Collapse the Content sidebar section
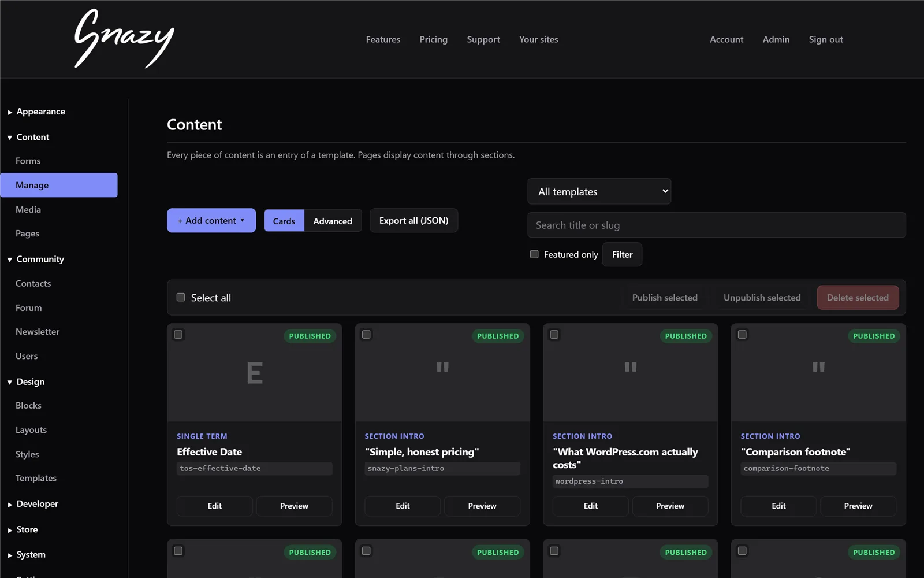The height and width of the screenshot is (578, 924). coord(29,137)
